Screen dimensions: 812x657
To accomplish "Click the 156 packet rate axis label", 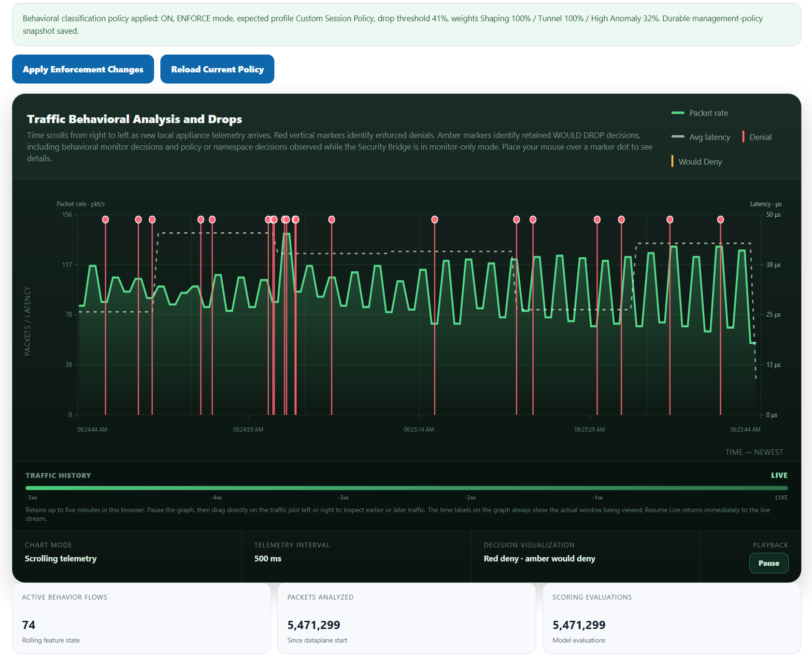I will tap(67, 215).
